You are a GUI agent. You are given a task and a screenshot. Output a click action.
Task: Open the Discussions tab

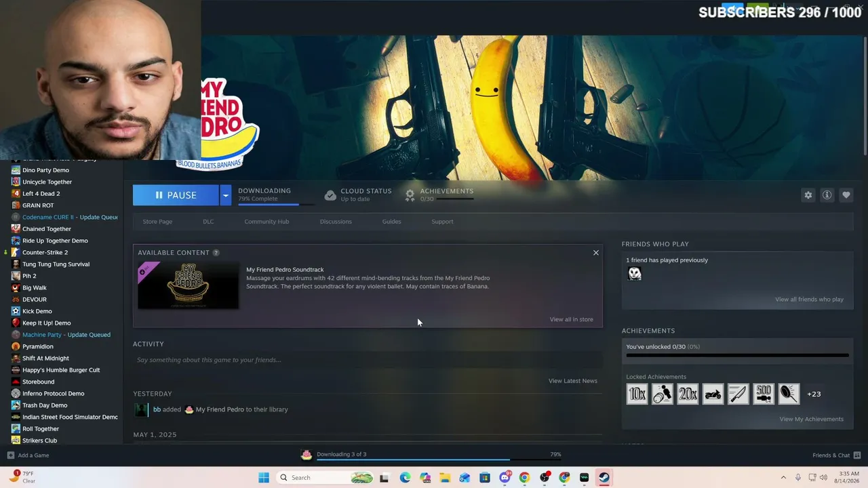pos(336,222)
